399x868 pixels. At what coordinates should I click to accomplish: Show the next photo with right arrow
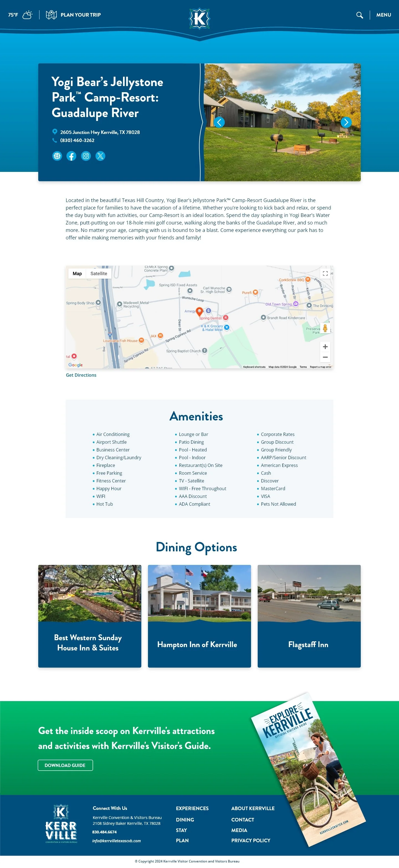tap(346, 122)
